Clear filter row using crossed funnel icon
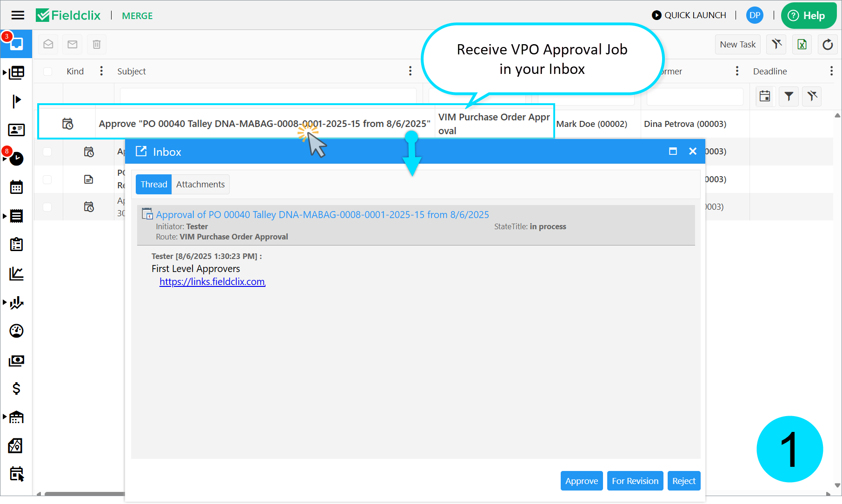 [812, 96]
